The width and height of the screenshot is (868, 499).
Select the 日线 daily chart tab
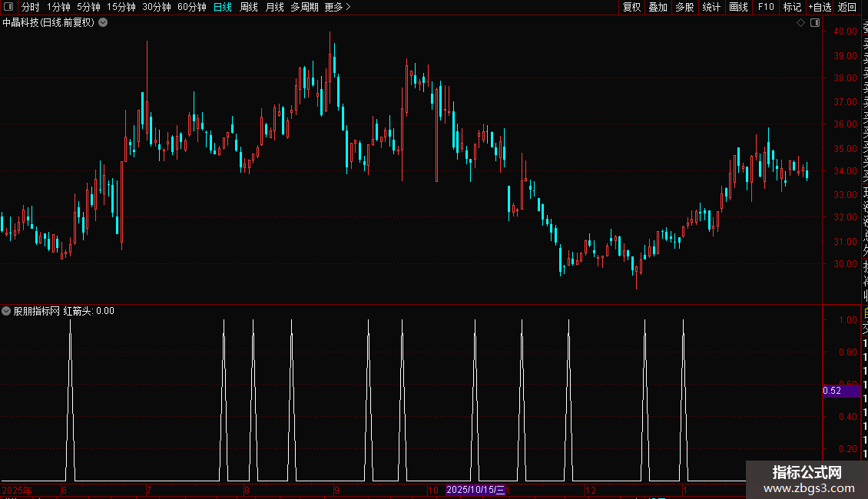coord(223,7)
